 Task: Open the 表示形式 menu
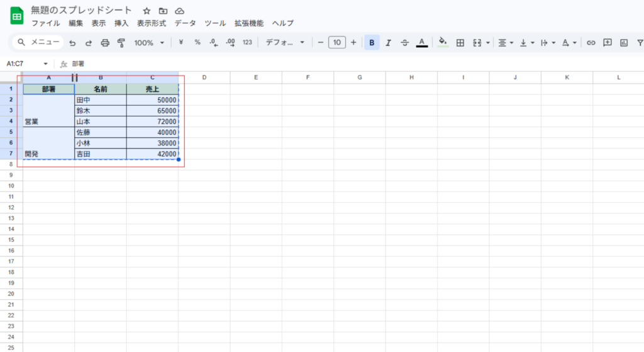(151, 23)
